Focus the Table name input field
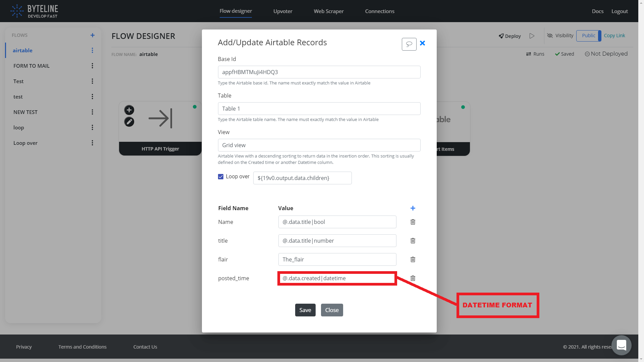Screen dimensions: 644x362 [x=319, y=109]
